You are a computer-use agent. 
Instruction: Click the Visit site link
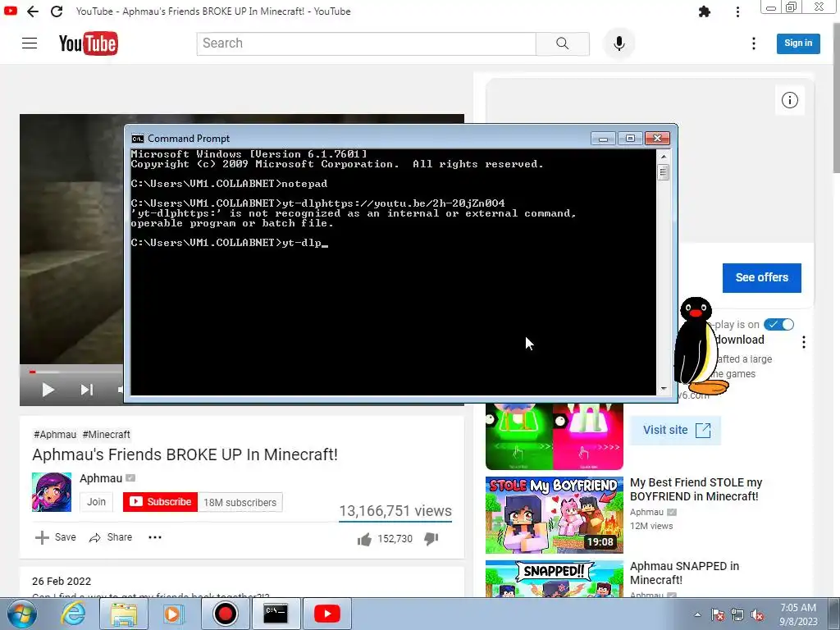[x=676, y=430]
